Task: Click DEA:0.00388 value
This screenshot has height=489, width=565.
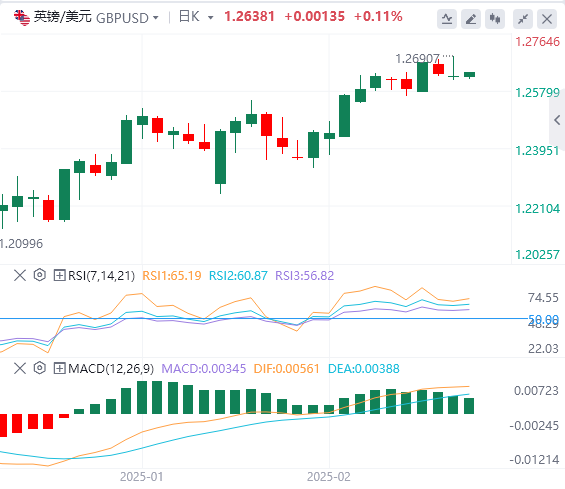Action: [x=364, y=369]
